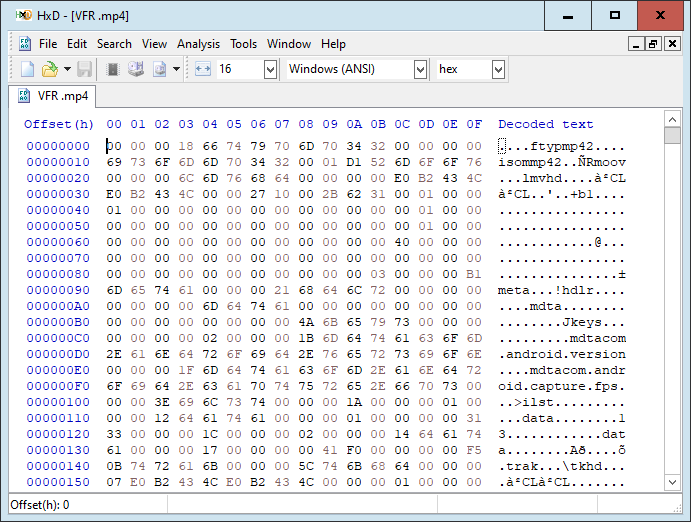Click decoded text 'isommp42..ÑRmoov'
Image resolution: width=691 pixels, height=522 pixels.
(x=562, y=162)
